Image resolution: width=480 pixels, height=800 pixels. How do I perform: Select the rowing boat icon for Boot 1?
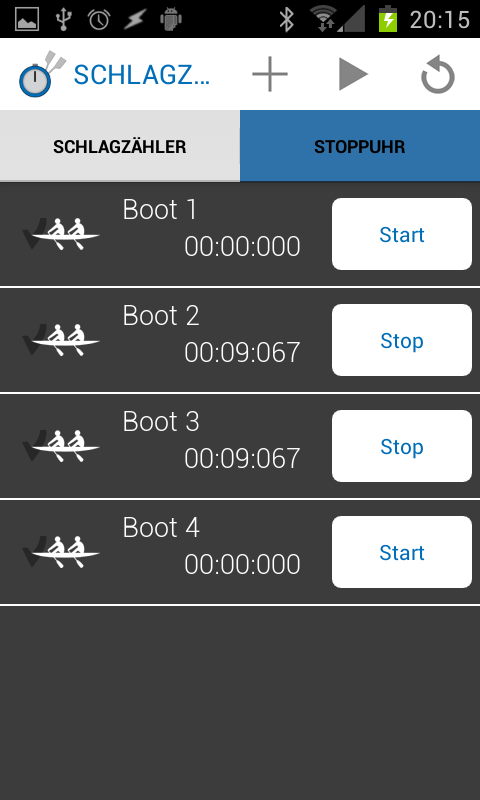(60, 234)
